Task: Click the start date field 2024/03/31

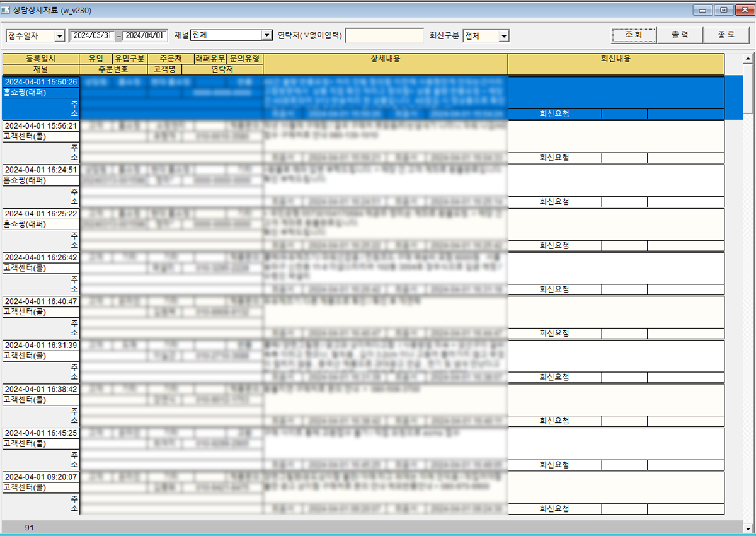Action: 91,36
